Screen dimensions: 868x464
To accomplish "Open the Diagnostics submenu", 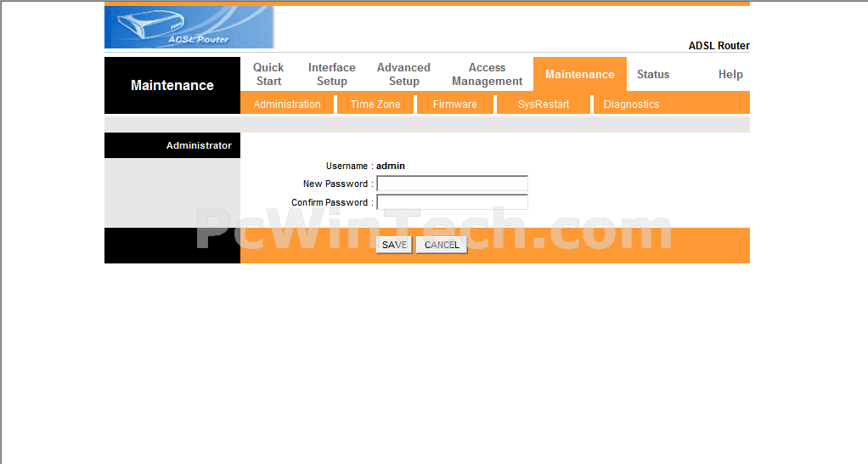I will pyautogui.click(x=631, y=104).
